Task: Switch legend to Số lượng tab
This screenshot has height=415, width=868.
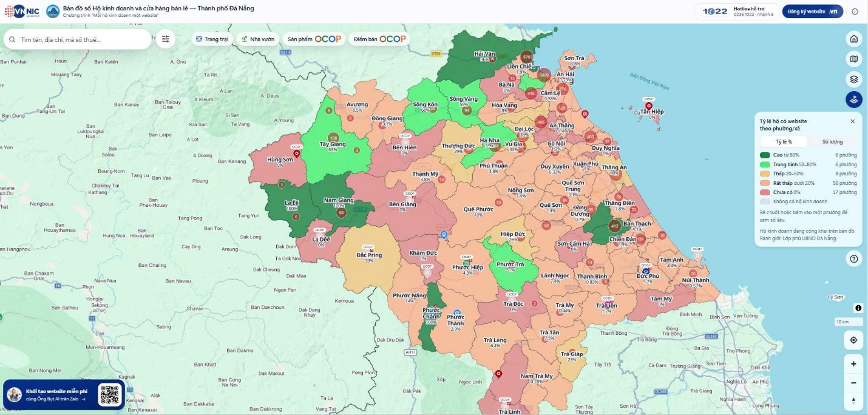Action: [832, 141]
